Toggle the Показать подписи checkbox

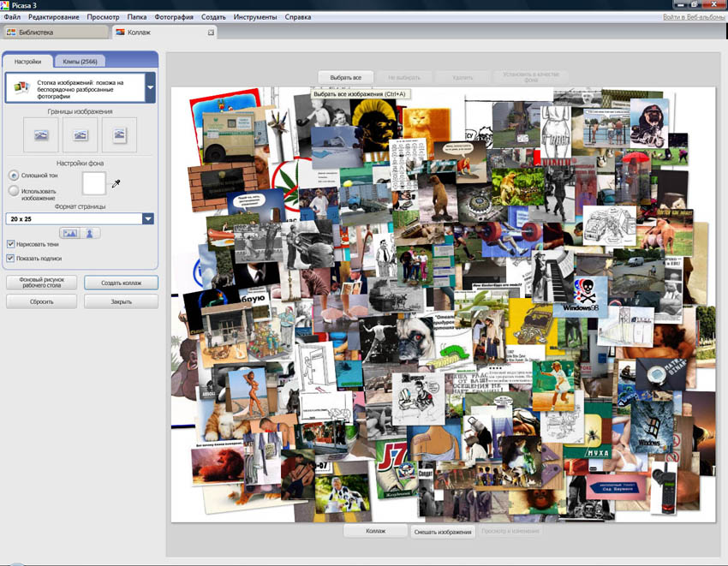10,258
